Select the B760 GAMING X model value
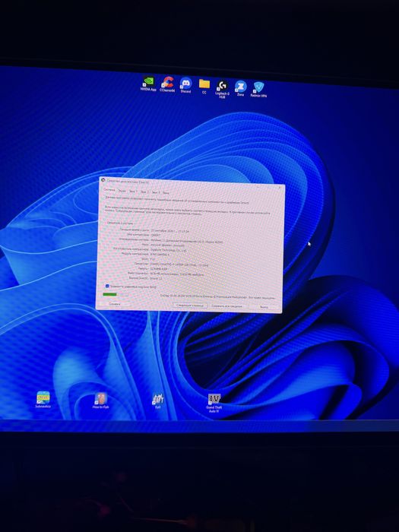 160,255
